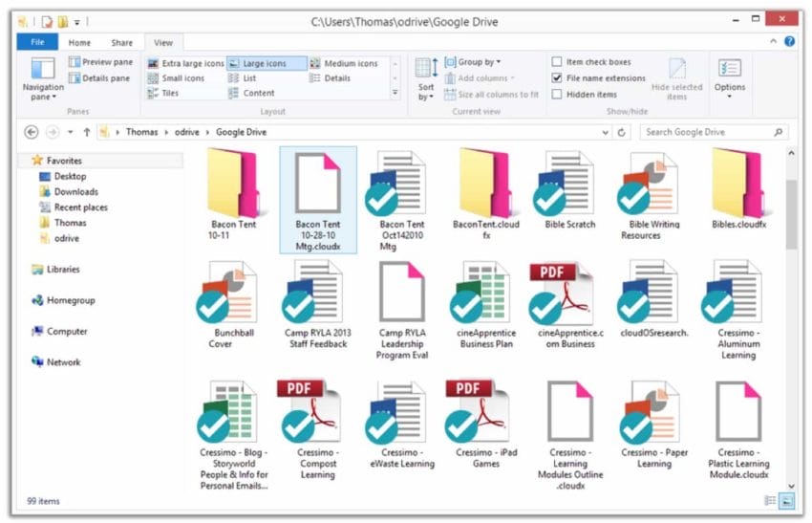Open the Sort by menu
Image resolution: width=812 pixels, height=523 pixels.
click(x=426, y=78)
